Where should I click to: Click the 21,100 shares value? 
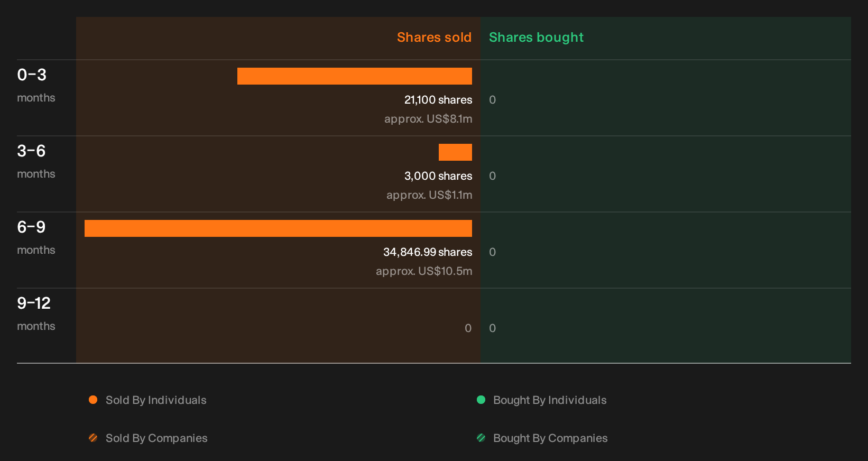[438, 100]
